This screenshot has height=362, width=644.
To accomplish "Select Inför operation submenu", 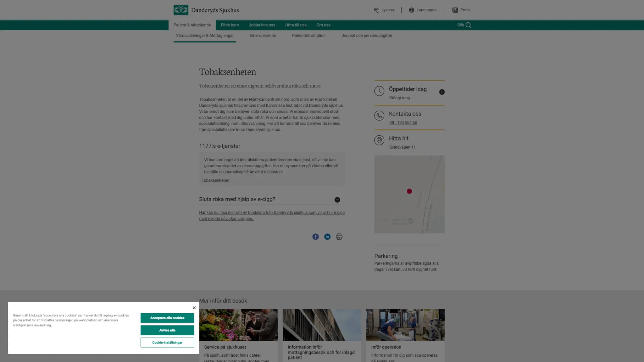I will [x=263, y=36].
